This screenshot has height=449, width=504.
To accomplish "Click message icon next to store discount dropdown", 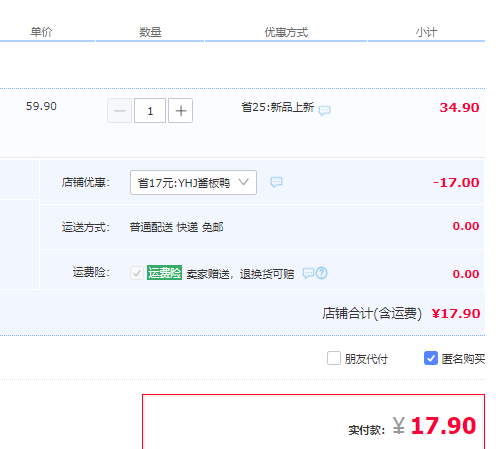I will click(276, 182).
